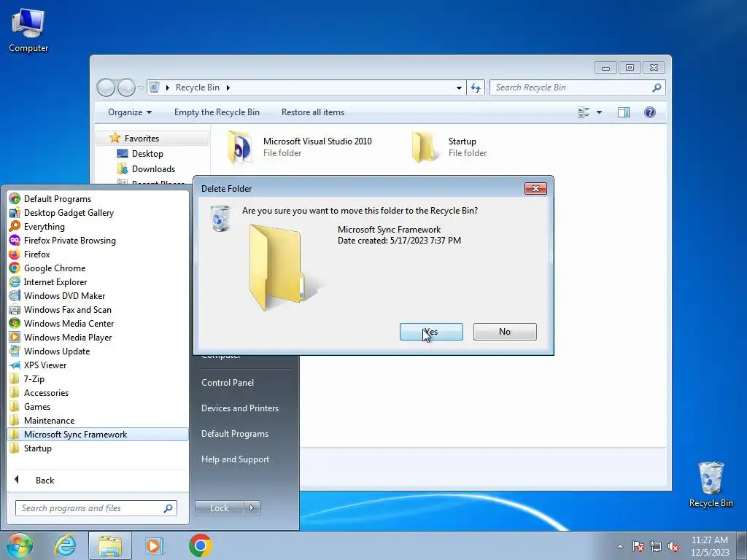Click the refresh button in the address bar
This screenshot has width=747, height=560.
coord(476,87)
